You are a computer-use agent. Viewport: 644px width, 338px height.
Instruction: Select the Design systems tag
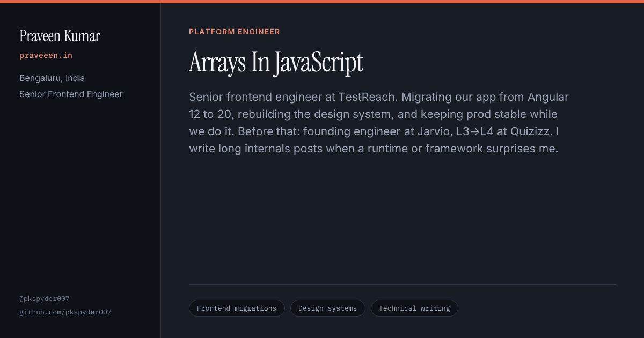point(327,308)
